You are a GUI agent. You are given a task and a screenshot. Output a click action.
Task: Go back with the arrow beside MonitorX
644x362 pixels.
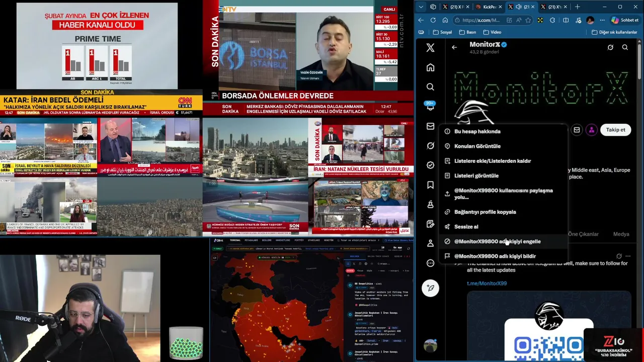454,47
